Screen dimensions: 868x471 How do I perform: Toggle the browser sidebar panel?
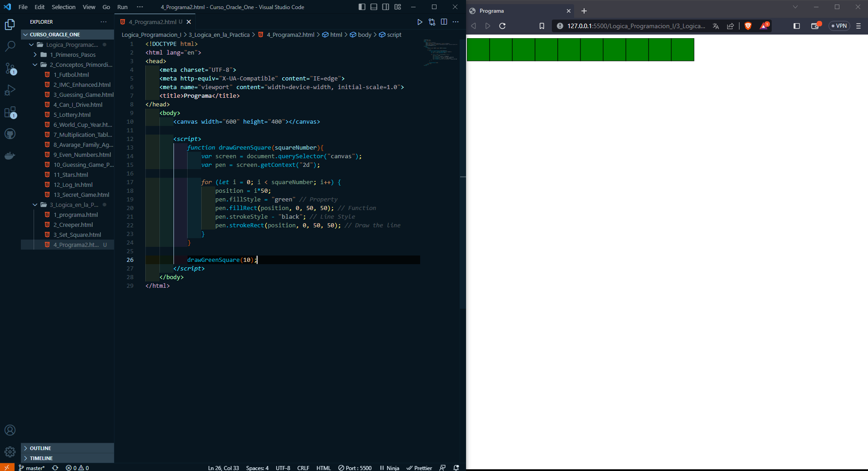[x=797, y=26]
